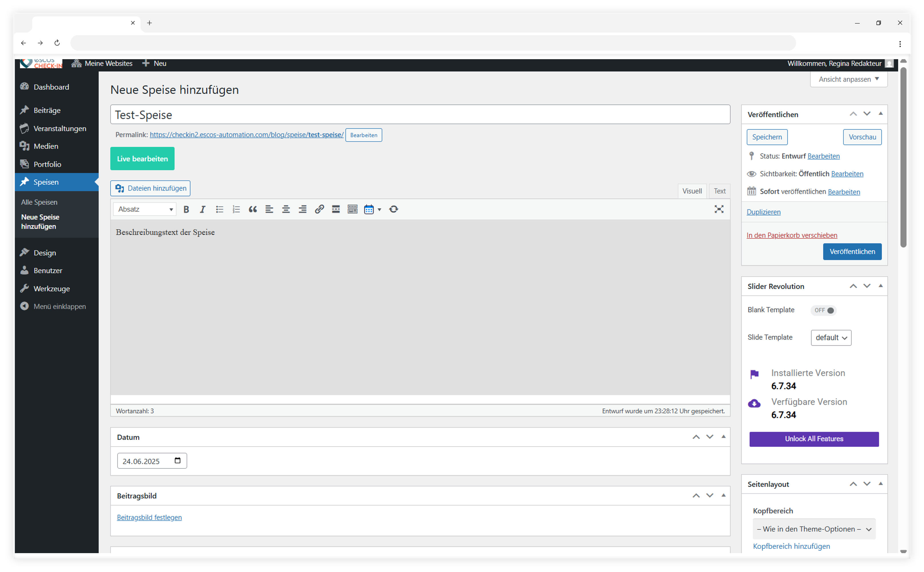
Task: Edit Sichtbarkeit via Bearbeiten link
Action: (x=847, y=174)
